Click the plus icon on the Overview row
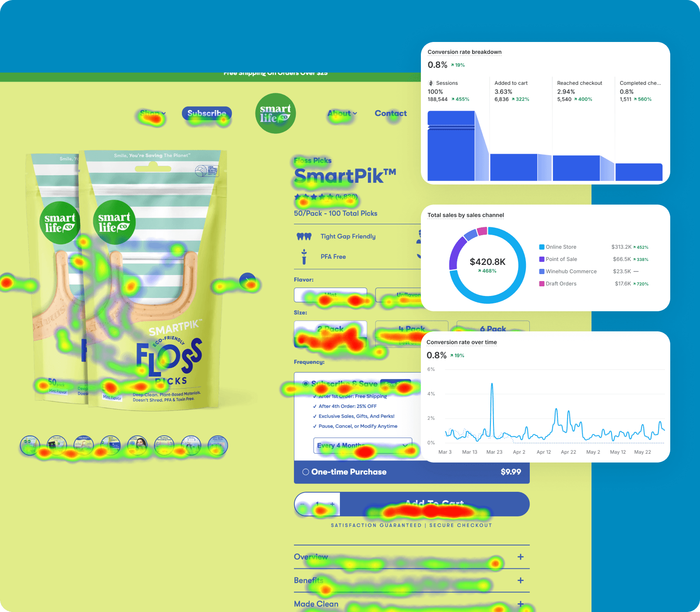The height and width of the screenshot is (612, 700). [x=521, y=557]
